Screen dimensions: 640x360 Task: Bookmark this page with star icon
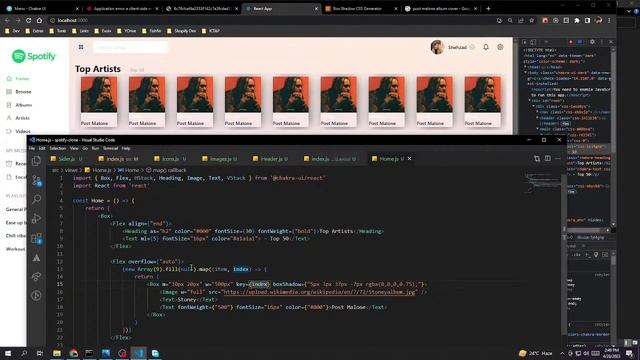531,20
